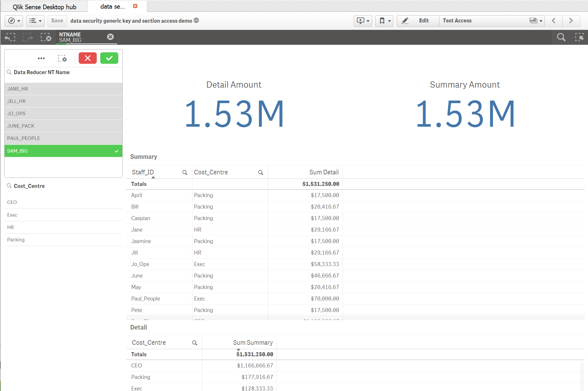588x391 pixels.
Task: Clear selection in listbox toolbar
Action: point(62,58)
